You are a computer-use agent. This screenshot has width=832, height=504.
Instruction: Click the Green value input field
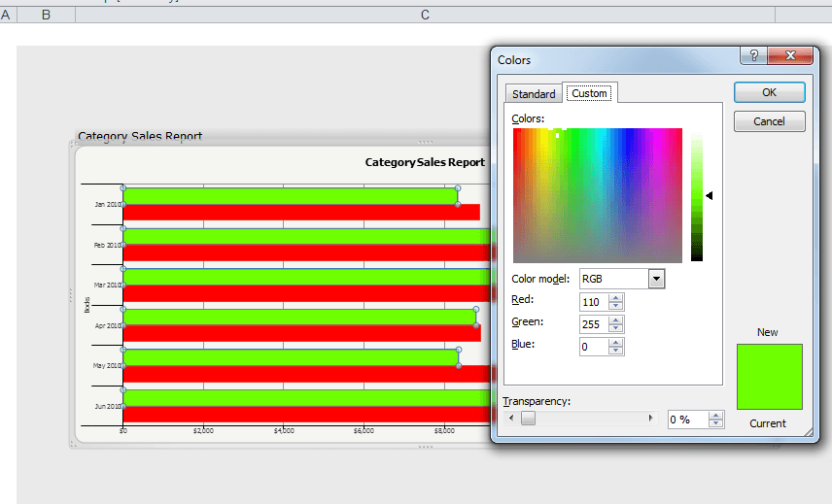(594, 324)
